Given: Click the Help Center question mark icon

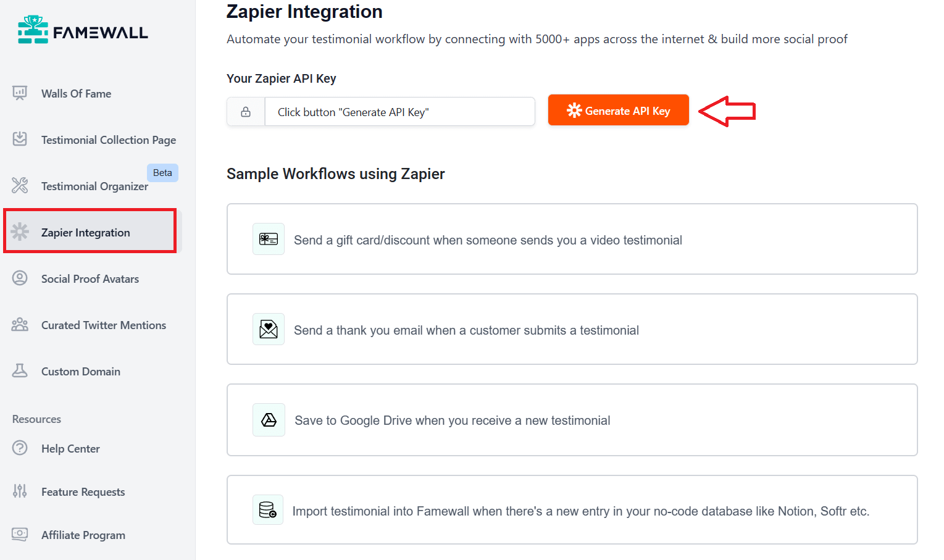Looking at the screenshot, I should pyautogui.click(x=20, y=448).
